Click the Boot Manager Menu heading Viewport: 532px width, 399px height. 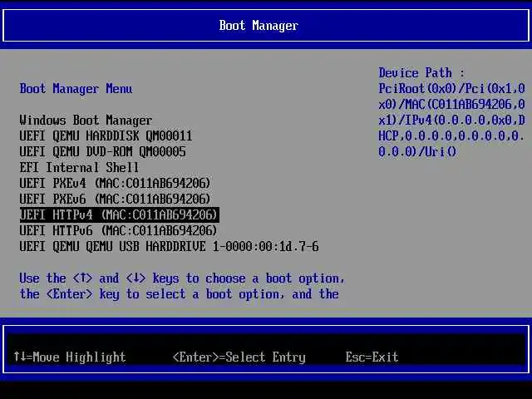click(x=76, y=89)
